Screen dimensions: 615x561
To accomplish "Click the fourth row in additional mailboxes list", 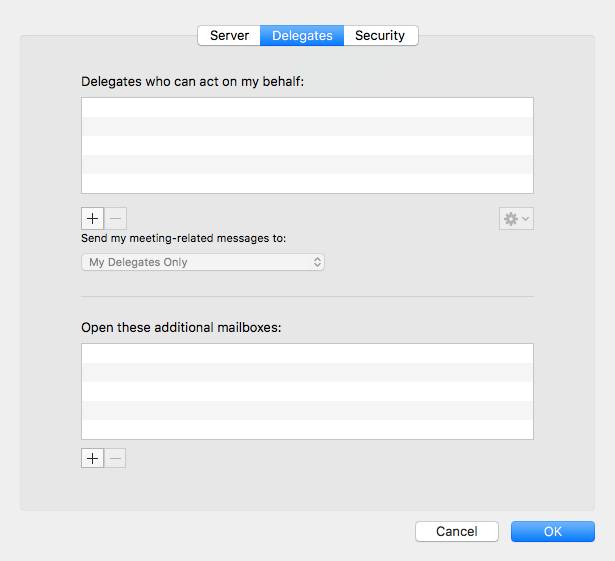I will pyautogui.click(x=307, y=411).
